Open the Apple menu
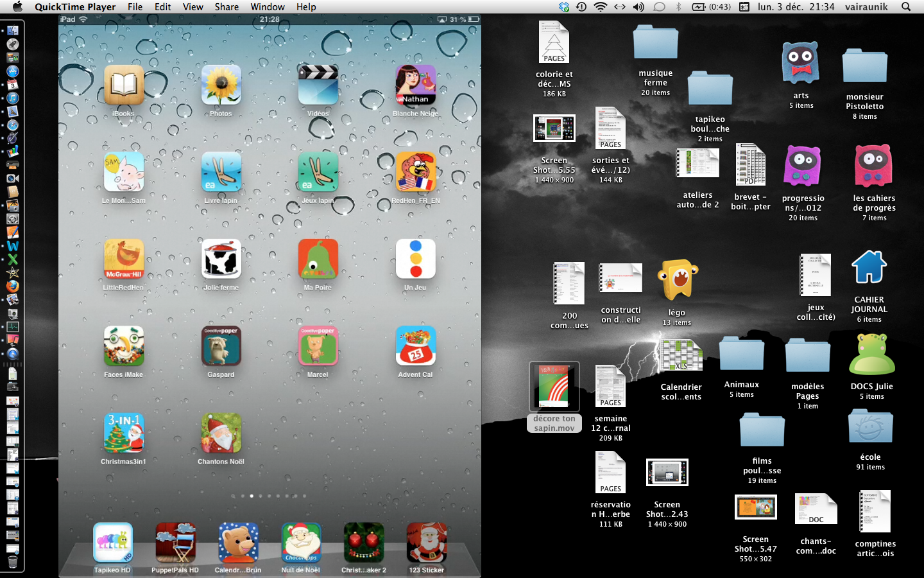924x578 pixels. (x=17, y=7)
